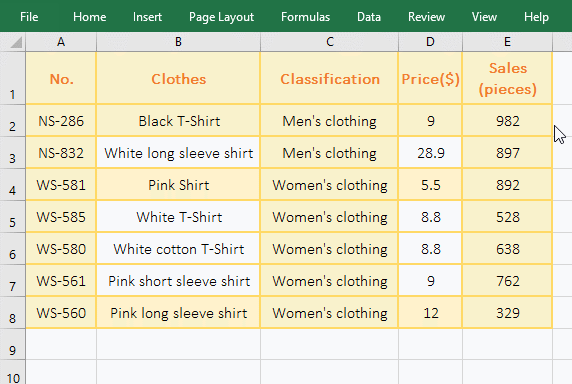572x384 pixels.
Task: Select cell with sales value 638
Action: [x=507, y=249]
